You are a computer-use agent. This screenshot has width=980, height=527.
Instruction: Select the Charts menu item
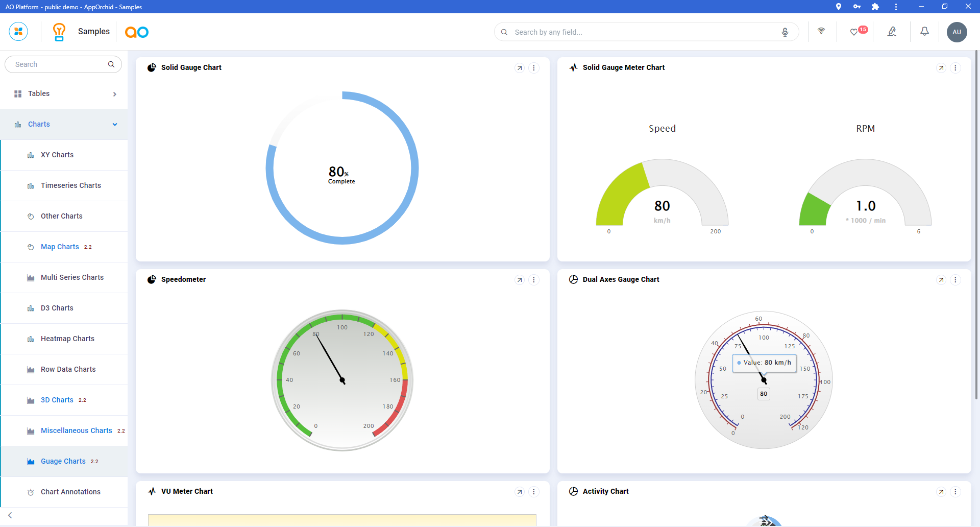click(x=64, y=124)
